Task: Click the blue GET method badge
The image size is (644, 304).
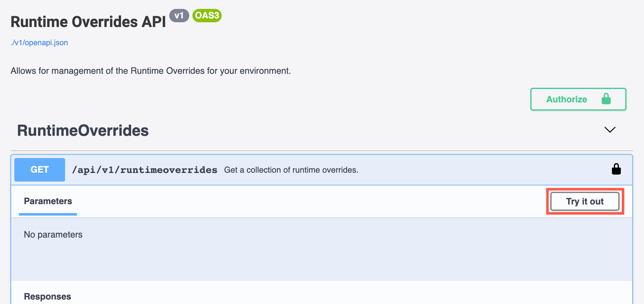Action: click(x=40, y=170)
